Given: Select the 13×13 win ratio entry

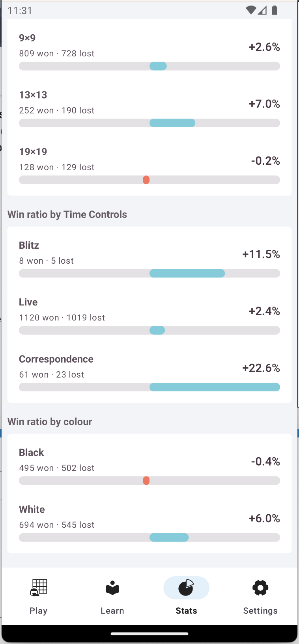Looking at the screenshot, I should tap(149, 109).
